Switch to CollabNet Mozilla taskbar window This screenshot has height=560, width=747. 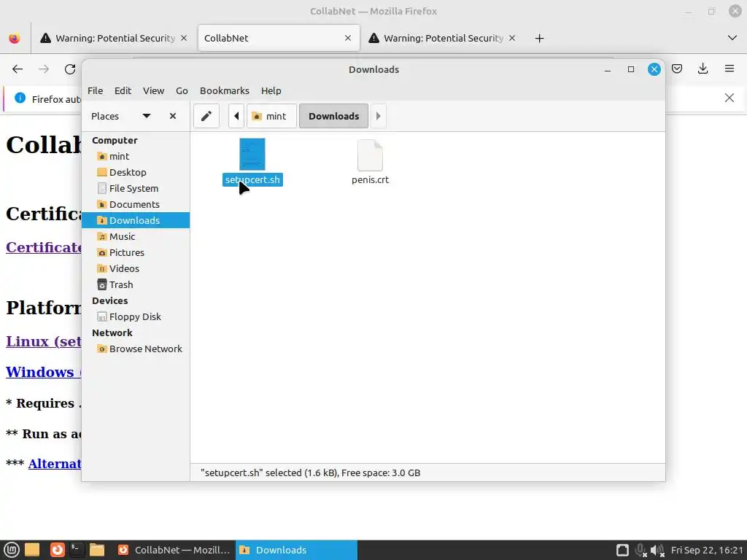coord(174,550)
